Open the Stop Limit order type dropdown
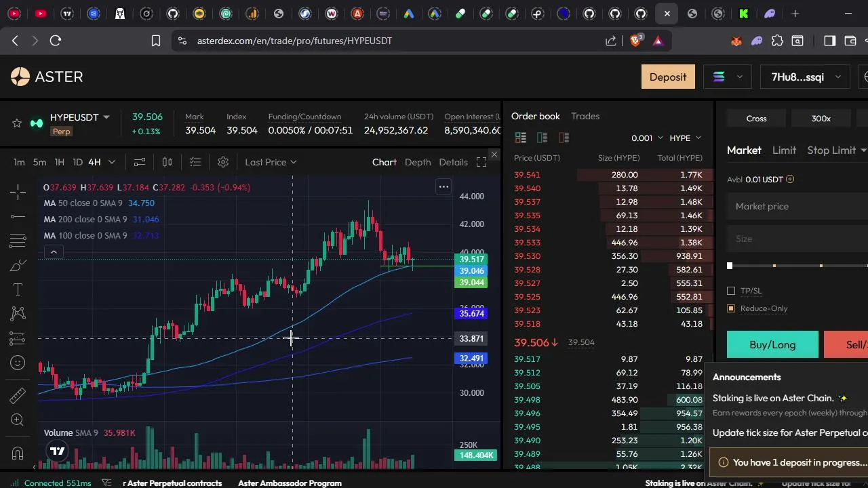This screenshot has width=868, height=488. (x=836, y=150)
